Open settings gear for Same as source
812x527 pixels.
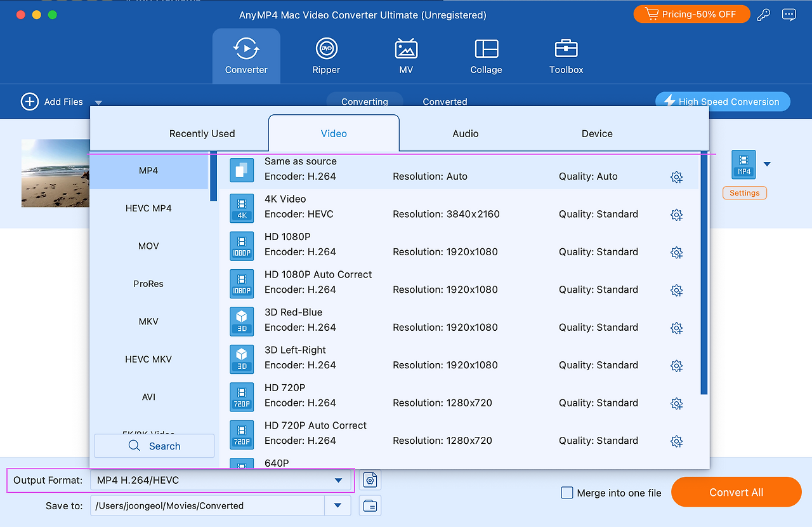(677, 177)
